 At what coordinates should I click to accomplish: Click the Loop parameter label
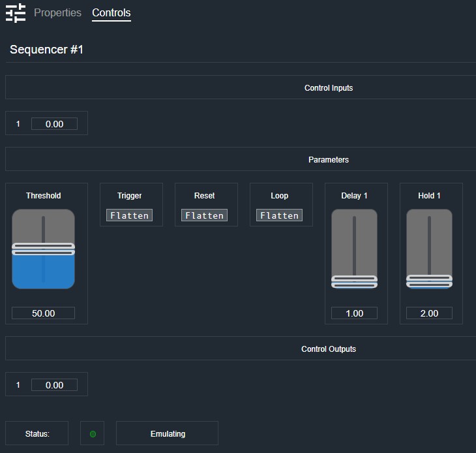(x=279, y=196)
